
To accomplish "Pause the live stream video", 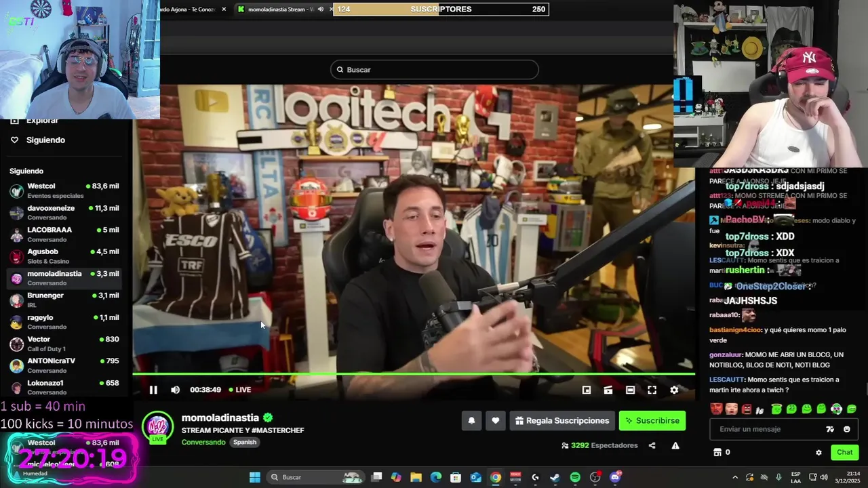I will 153,390.
